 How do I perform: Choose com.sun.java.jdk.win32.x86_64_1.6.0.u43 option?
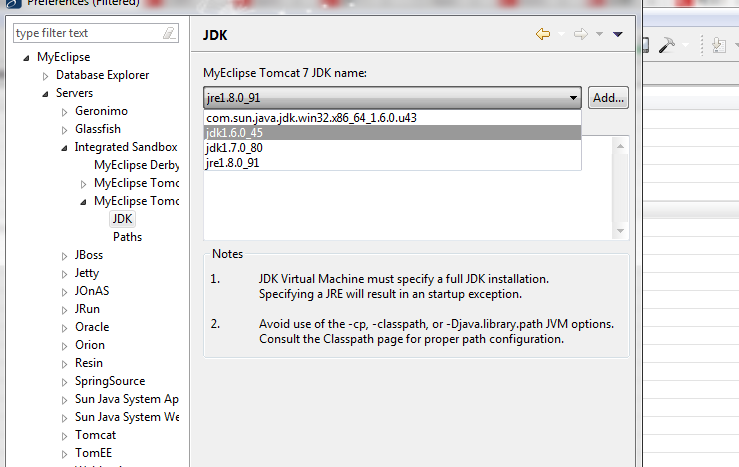(x=392, y=118)
